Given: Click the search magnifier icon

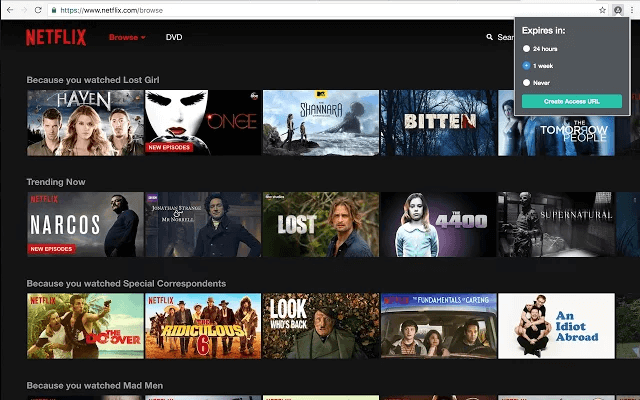Looking at the screenshot, I should [489, 37].
